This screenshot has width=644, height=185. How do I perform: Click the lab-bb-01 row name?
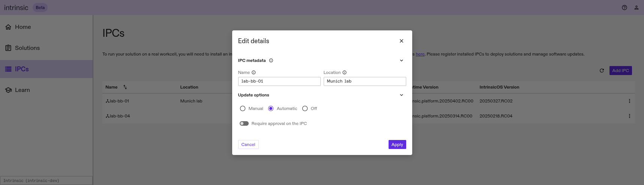click(x=119, y=101)
